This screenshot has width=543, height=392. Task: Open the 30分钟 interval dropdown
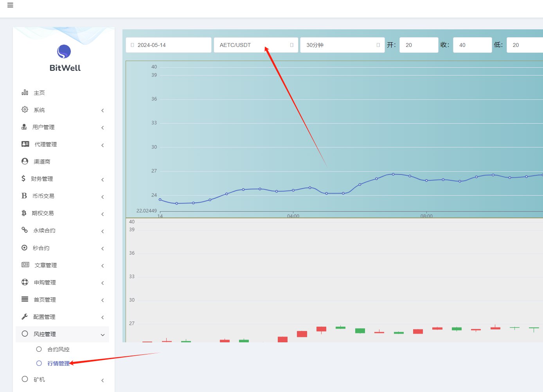(x=342, y=45)
